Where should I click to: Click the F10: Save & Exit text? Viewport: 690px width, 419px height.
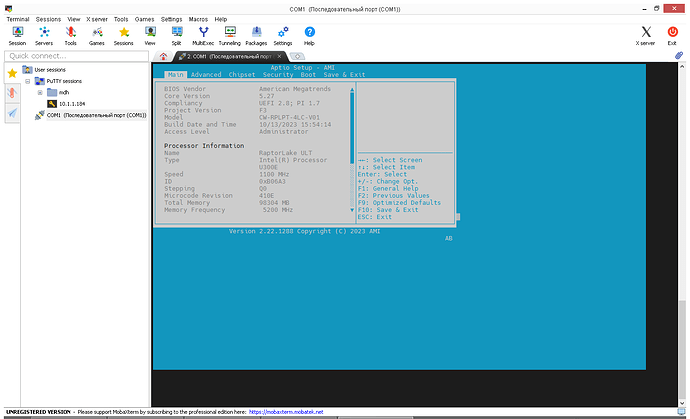[388, 210]
